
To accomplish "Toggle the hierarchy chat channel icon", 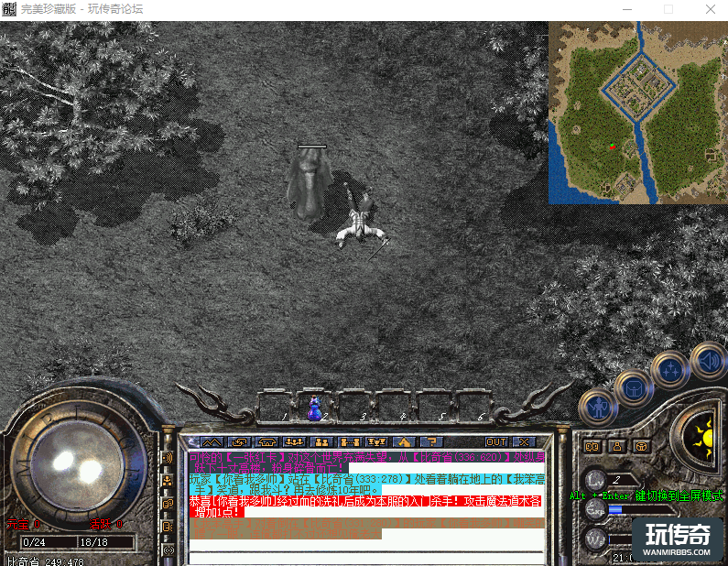I will pyautogui.click(x=168, y=481).
